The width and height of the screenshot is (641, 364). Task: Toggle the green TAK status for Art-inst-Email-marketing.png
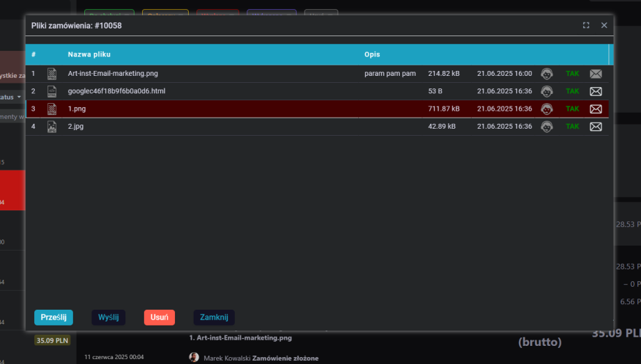572,74
